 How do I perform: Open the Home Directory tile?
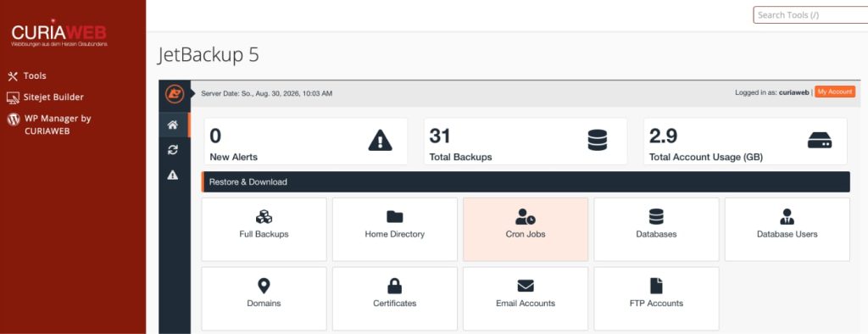pos(395,230)
